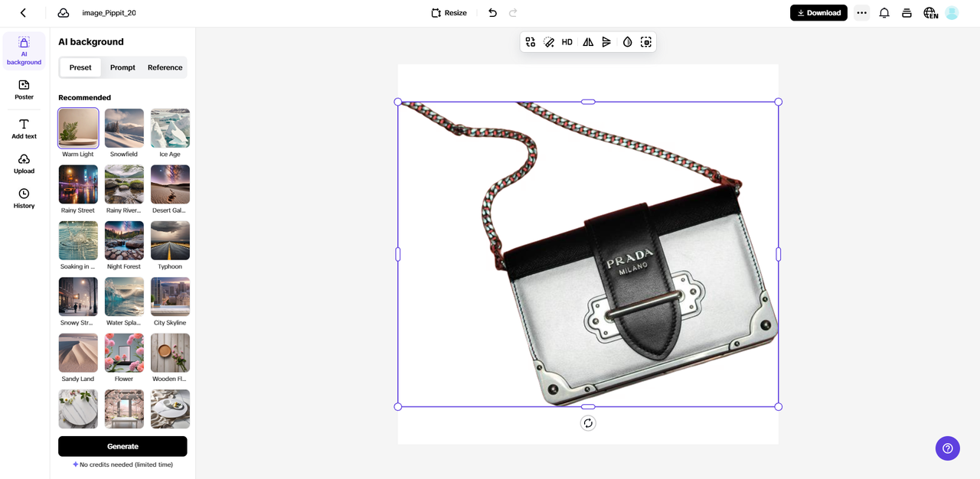Open the EN language selector

click(929, 13)
